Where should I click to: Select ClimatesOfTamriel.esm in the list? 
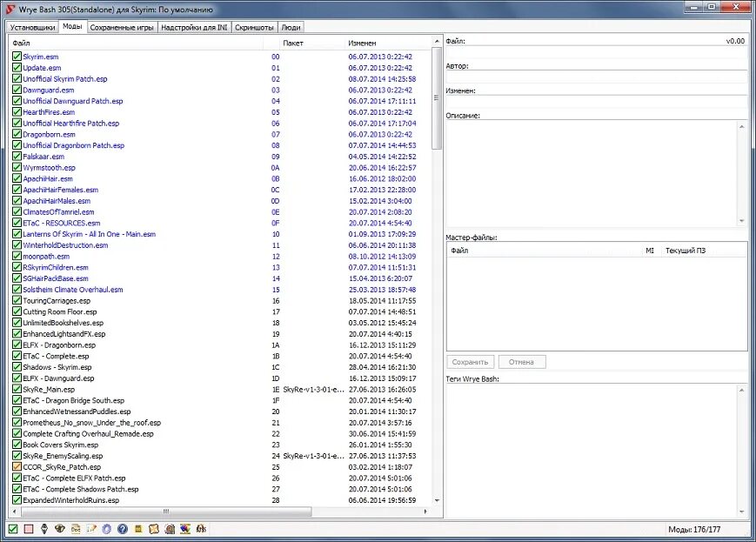(221, 211)
